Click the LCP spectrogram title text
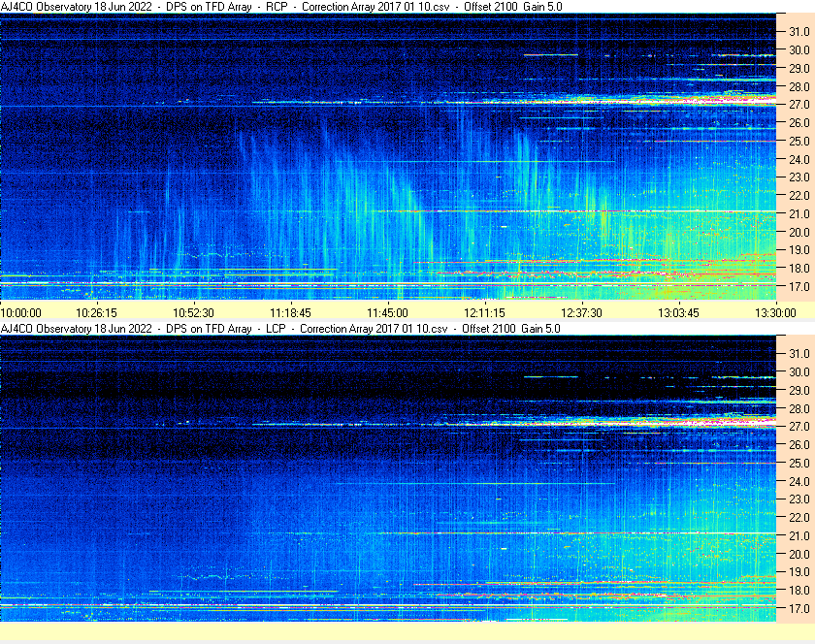The image size is (815, 644). [x=281, y=329]
